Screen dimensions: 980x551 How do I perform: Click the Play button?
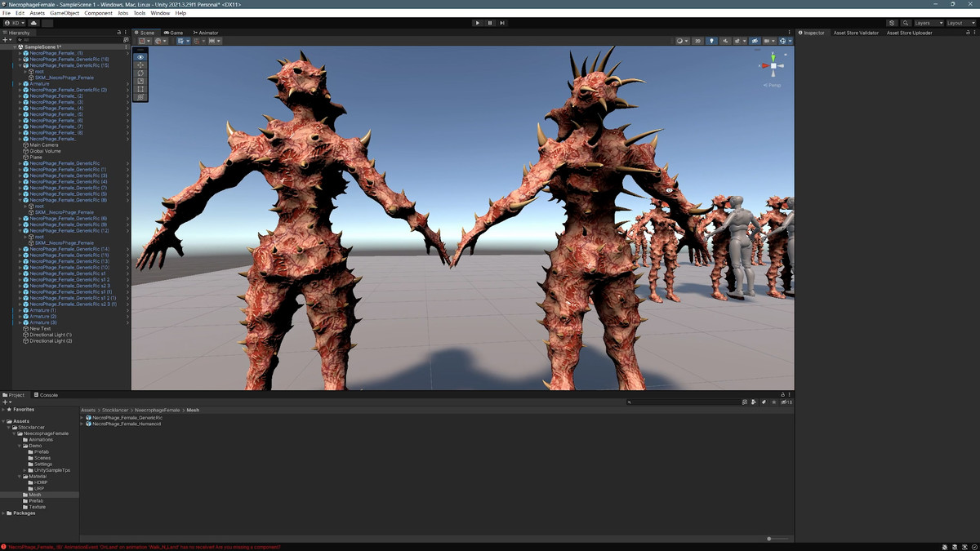coord(478,23)
